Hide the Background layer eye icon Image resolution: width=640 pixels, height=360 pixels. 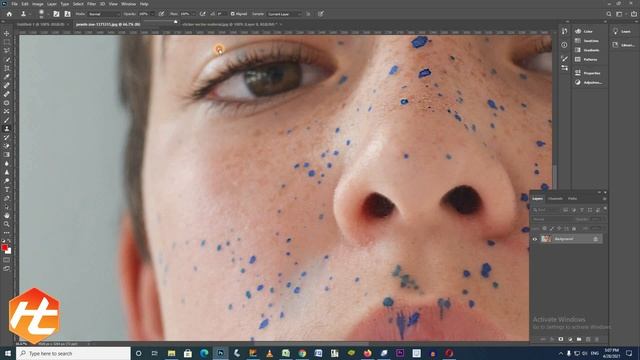point(535,239)
